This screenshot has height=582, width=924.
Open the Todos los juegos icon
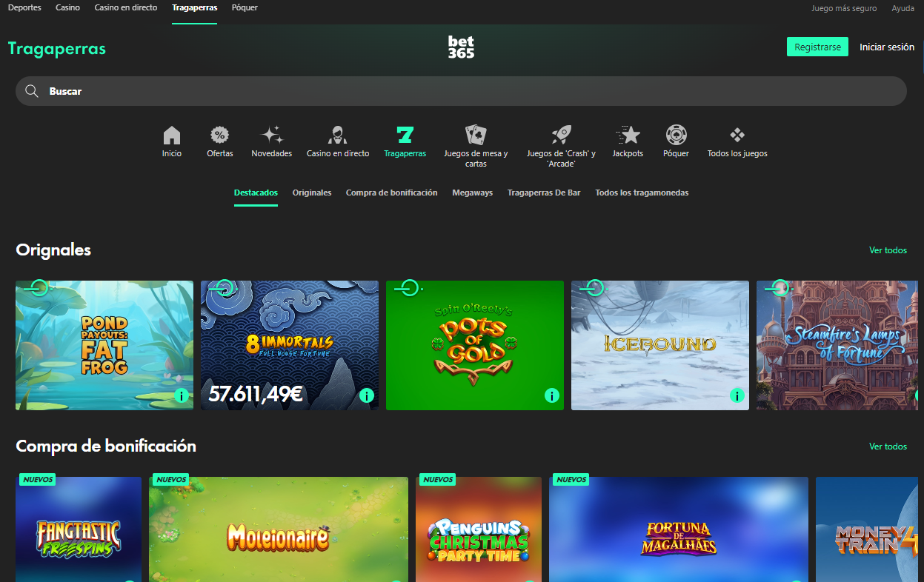[737, 136]
